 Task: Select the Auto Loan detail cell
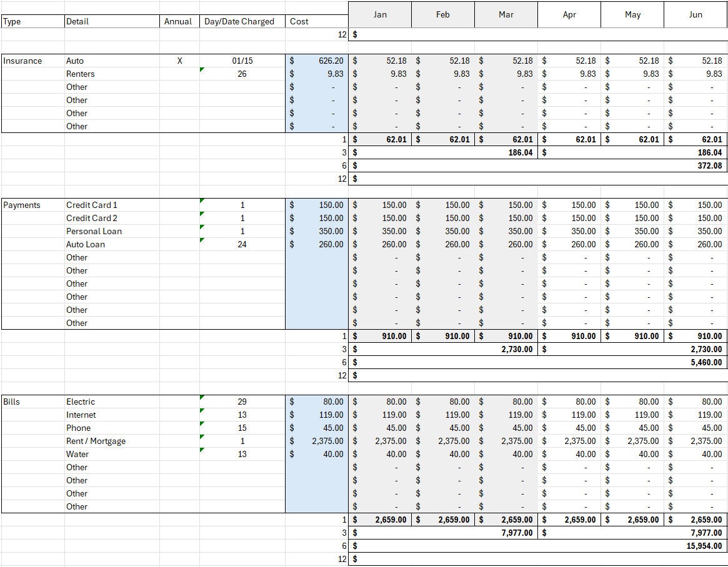(112, 244)
